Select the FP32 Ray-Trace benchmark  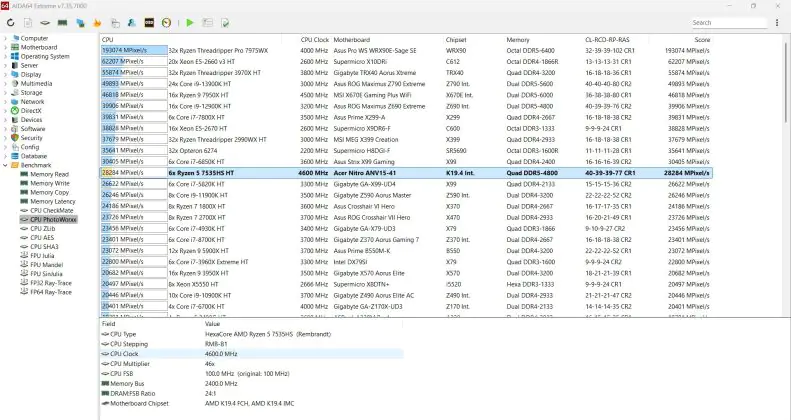[x=50, y=283]
